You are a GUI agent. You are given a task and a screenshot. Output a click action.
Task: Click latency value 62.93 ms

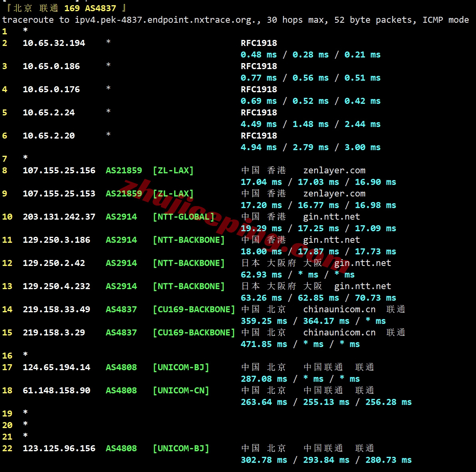click(262, 275)
